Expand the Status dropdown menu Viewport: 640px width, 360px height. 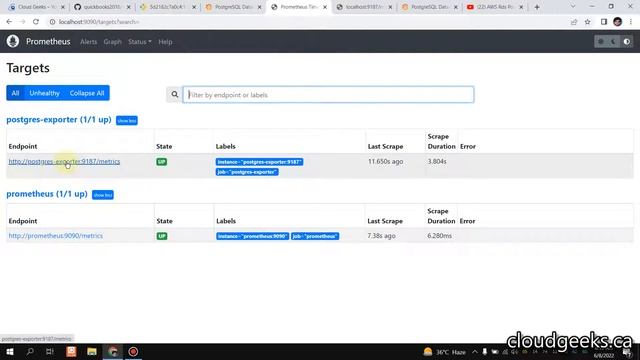140,42
